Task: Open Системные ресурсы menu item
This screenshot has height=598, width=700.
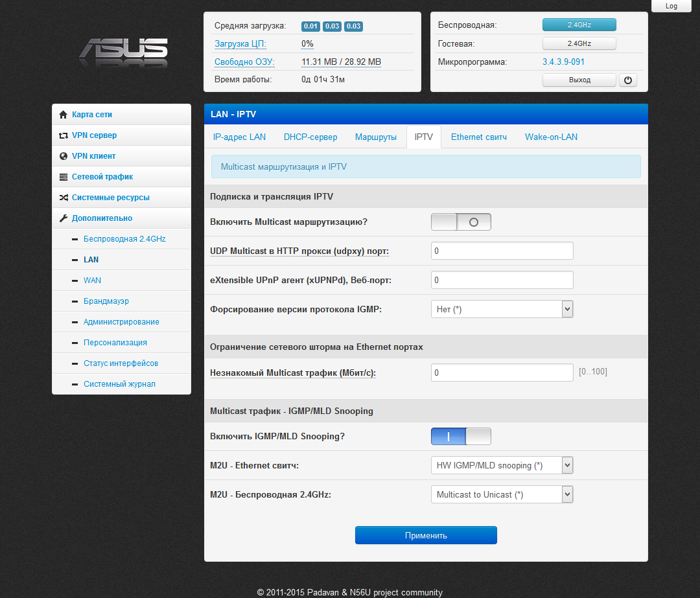Action: click(121, 197)
